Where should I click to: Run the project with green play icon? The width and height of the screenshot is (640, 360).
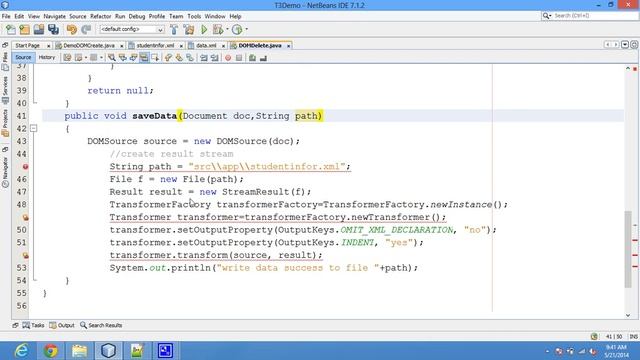click(204, 29)
